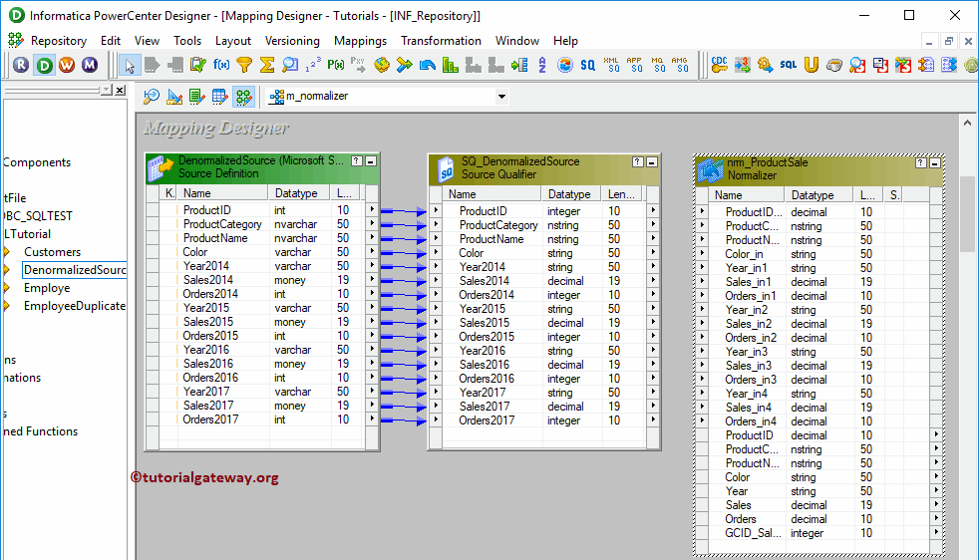Minimize the SQ_DenormalizedSource transformation box
The height and width of the screenshot is (560, 979).
tap(651, 161)
